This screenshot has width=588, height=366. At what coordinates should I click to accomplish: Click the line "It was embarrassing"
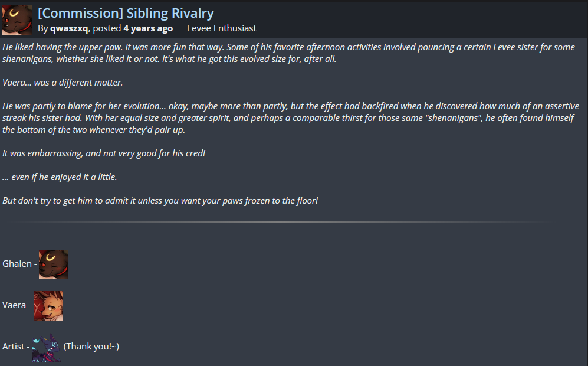103,153
